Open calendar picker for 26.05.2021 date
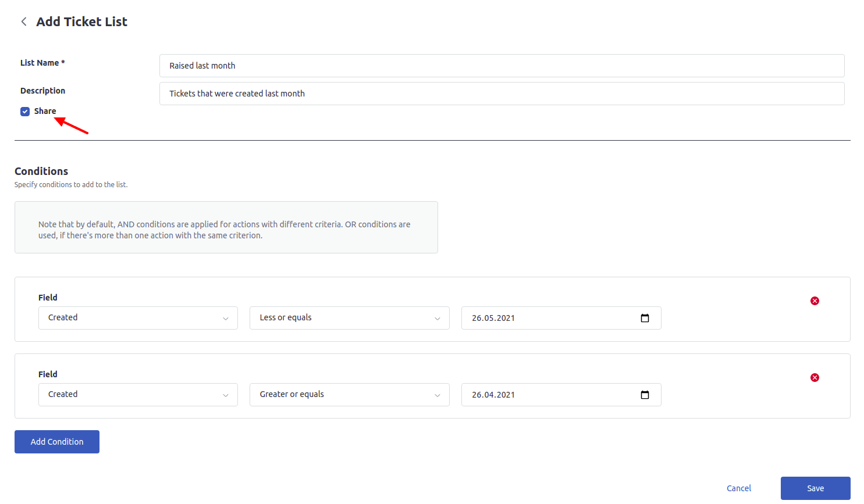 (x=645, y=318)
